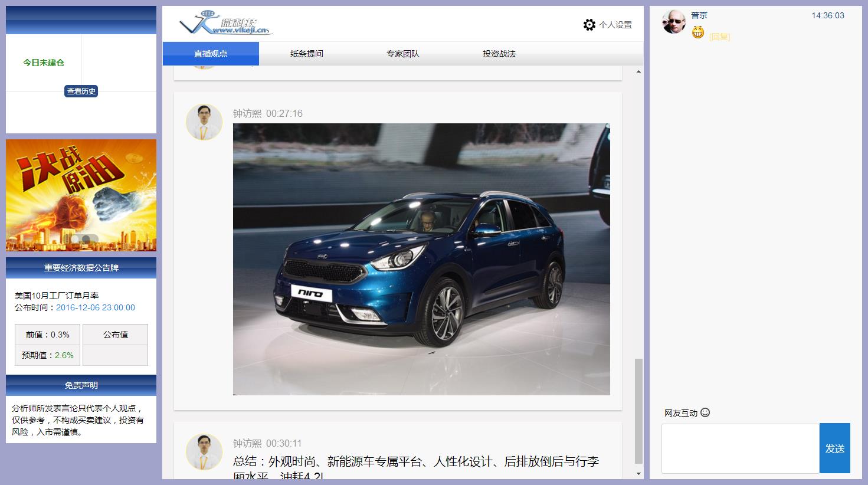Open the 专家团队 tab

pyautogui.click(x=403, y=54)
